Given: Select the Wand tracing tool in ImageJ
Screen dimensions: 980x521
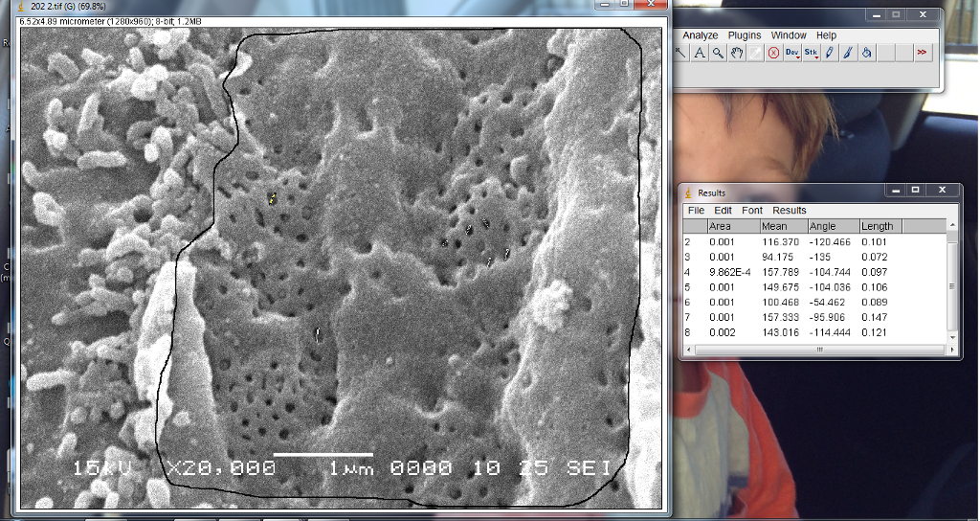Looking at the screenshot, I should [681, 54].
